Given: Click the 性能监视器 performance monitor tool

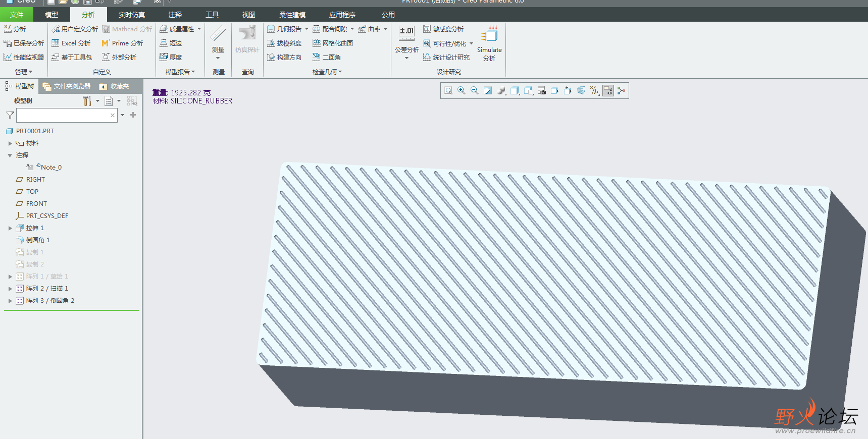Looking at the screenshot, I should tap(24, 58).
